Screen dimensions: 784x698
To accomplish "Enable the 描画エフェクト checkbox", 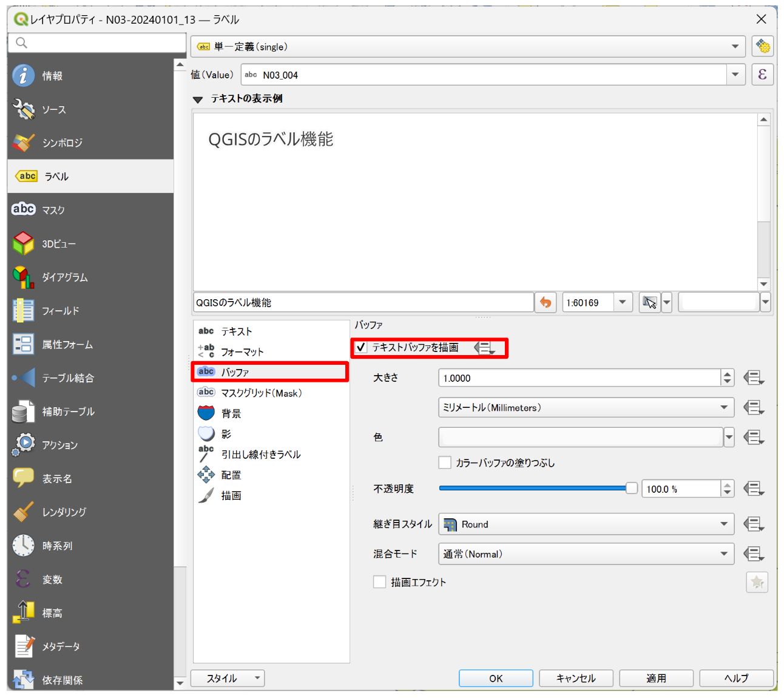I will tap(380, 582).
